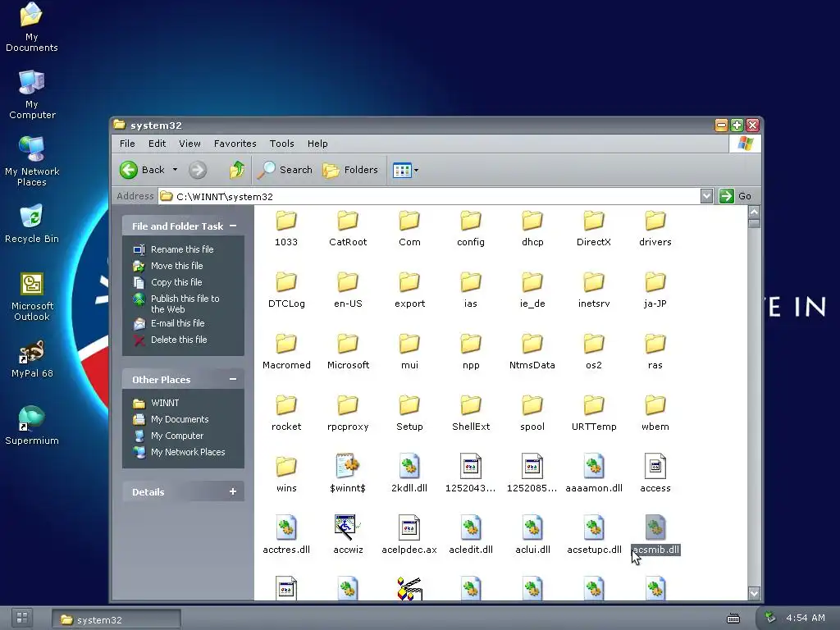Select the rpcproxy folder
Viewport: 840px width, 630px height.
pyautogui.click(x=348, y=413)
